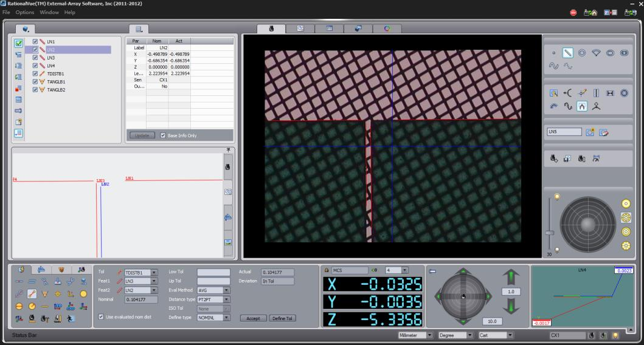Image resolution: width=644 pixels, height=345 pixels.
Task: Click the XY jog joystick pad
Action: point(463,296)
